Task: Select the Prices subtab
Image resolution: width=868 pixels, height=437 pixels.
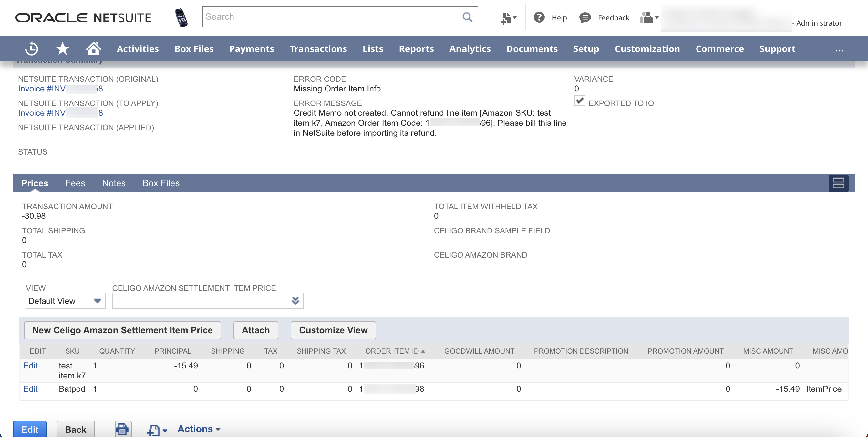Action: [x=35, y=183]
